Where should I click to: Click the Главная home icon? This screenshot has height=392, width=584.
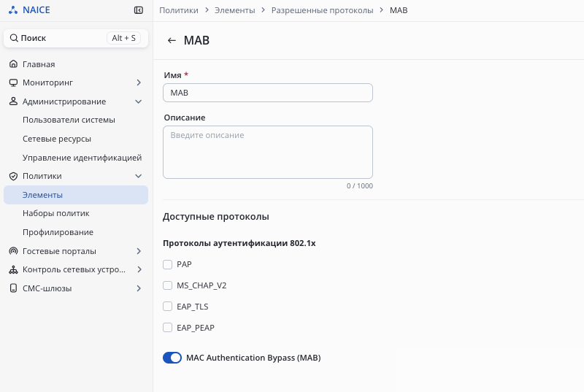tap(13, 64)
